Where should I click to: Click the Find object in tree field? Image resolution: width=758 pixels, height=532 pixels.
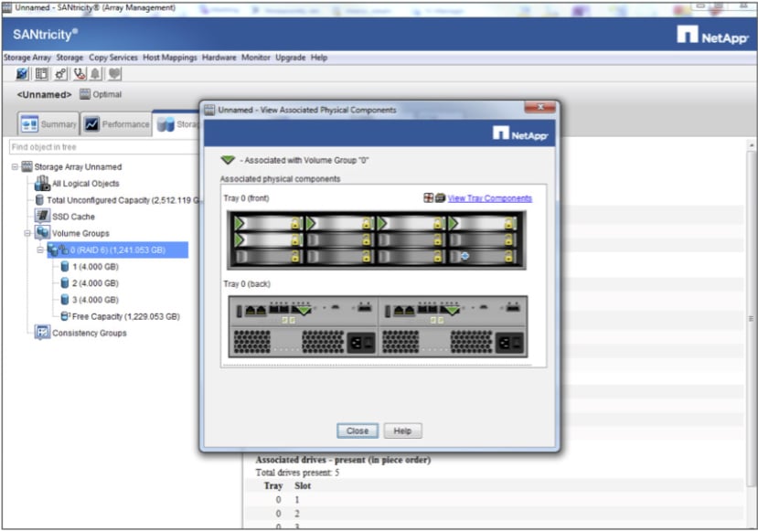[104, 147]
